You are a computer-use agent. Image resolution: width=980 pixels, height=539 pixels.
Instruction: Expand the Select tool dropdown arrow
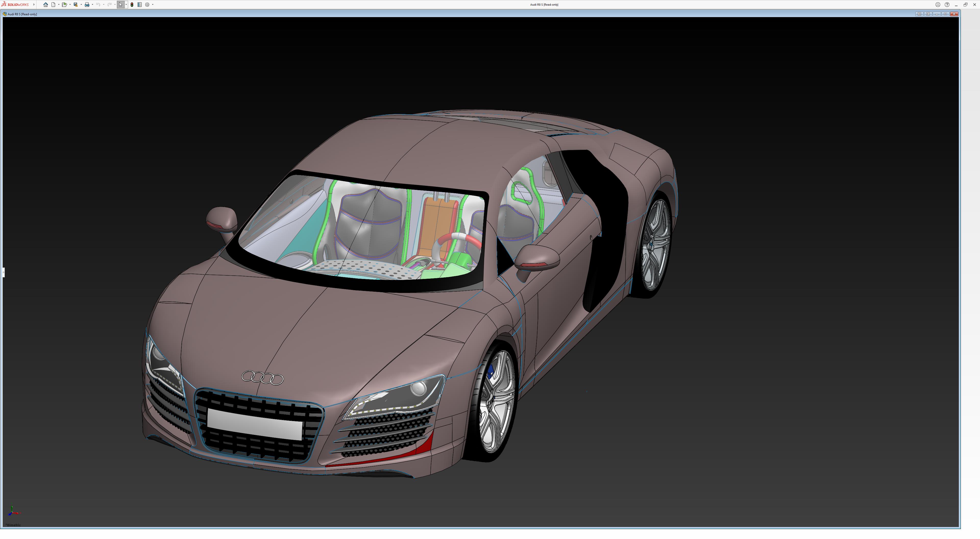pyautogui.click(x=126, y=5)
